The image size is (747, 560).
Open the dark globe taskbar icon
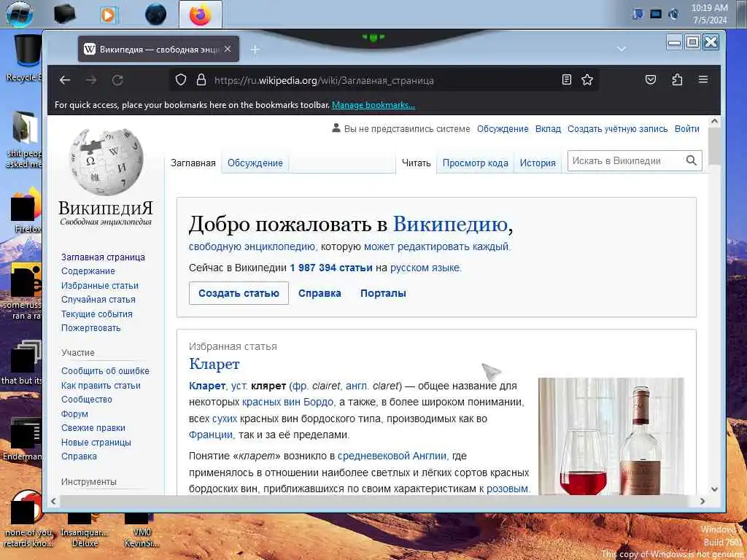click(156, 15)
